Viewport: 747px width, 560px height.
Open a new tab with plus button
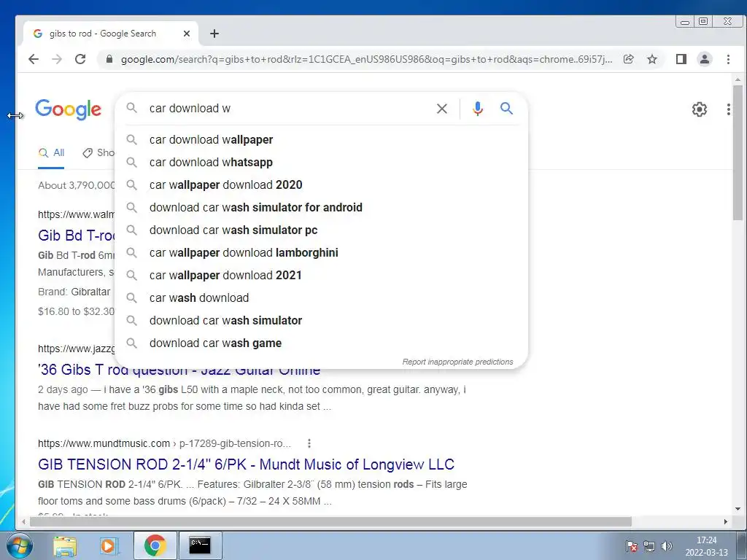click(x=214, y=34)
